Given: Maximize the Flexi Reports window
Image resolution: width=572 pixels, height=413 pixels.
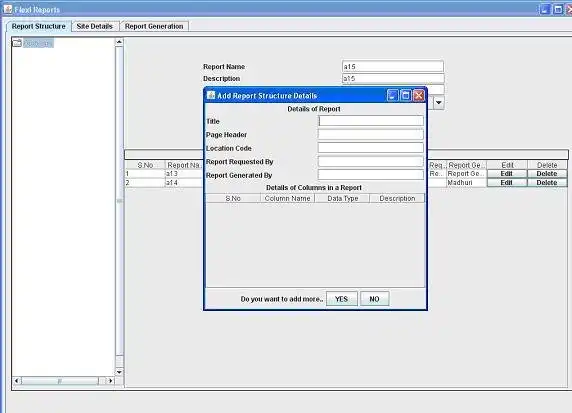Looking at the screenshot, I should (x=558, y=9).
